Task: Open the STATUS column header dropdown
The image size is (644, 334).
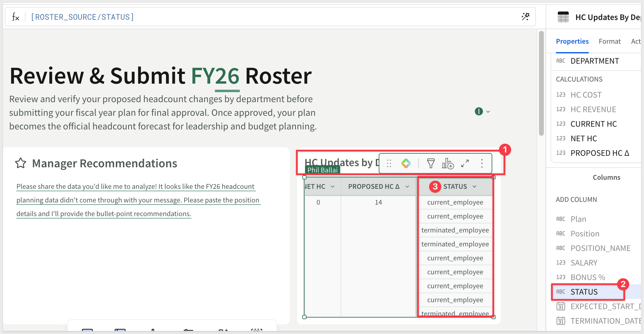Action: [x=474, y=187]
